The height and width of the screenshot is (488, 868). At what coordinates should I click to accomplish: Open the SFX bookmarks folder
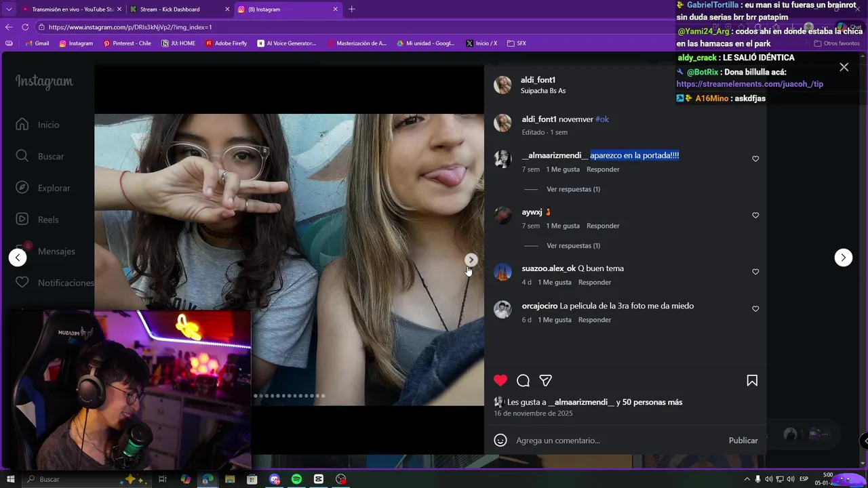coord(517,43)
